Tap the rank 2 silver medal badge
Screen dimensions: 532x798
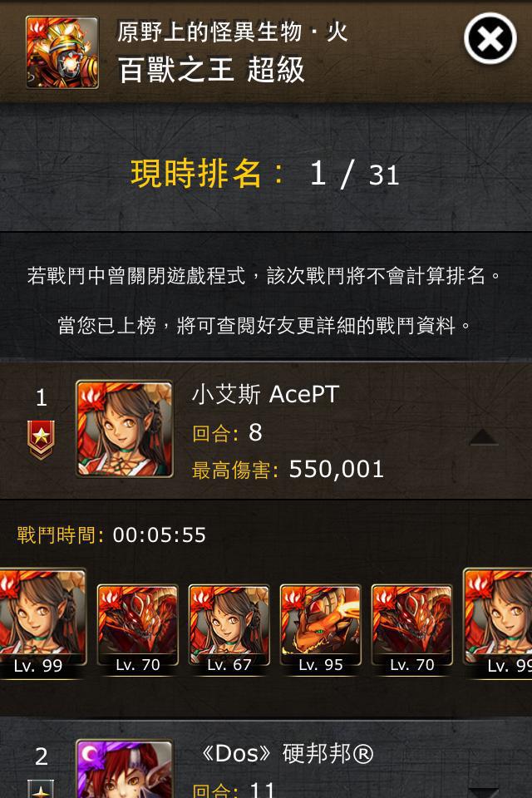tap(42, 789)
